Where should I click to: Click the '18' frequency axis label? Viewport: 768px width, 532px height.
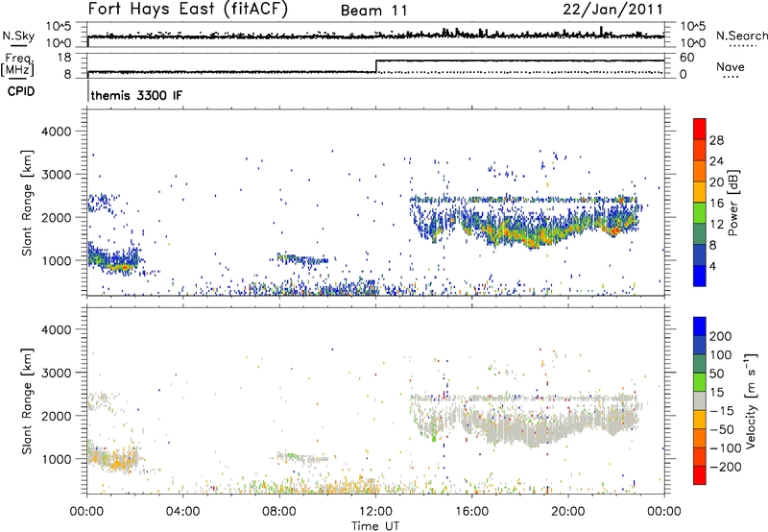point(64,58)
